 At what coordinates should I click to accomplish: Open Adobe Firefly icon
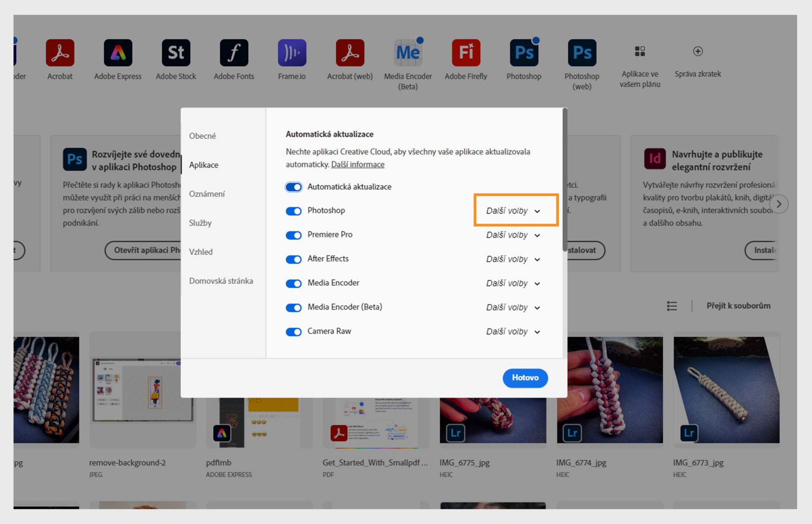(466, 53)
